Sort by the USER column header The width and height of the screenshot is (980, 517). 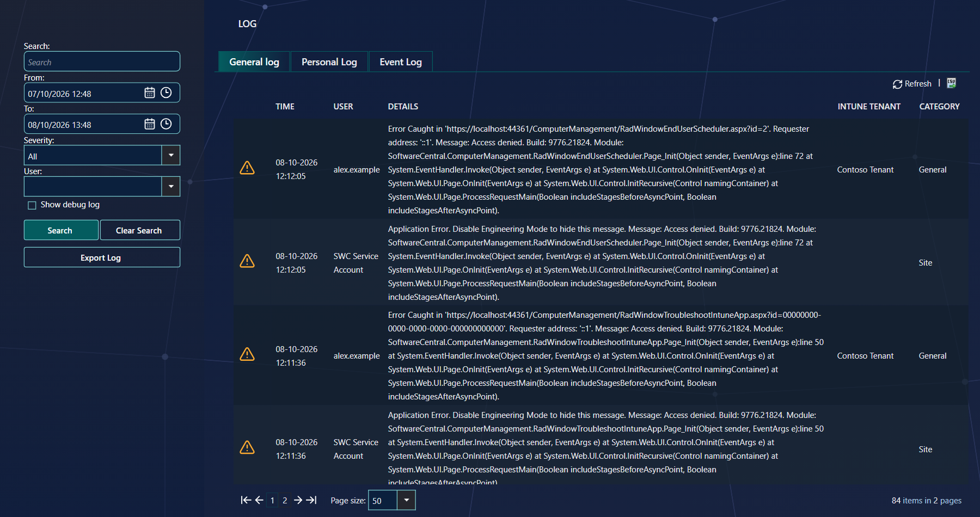(343, 107)
